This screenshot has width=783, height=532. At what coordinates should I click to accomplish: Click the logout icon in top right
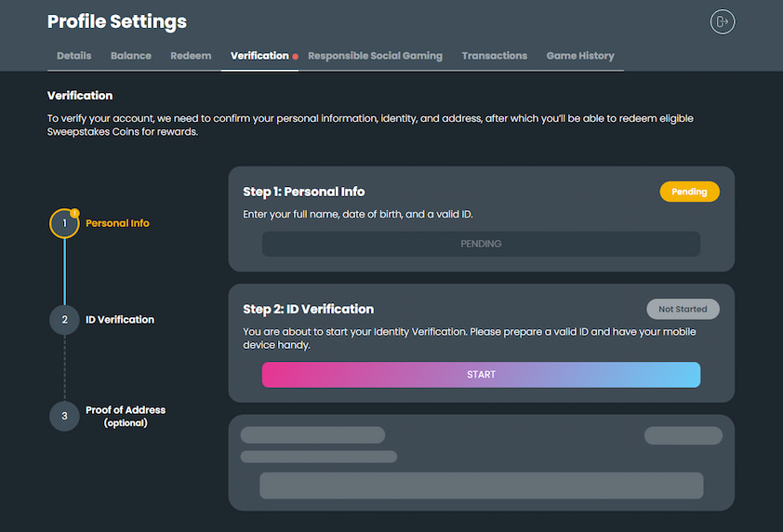pos(723,21)
